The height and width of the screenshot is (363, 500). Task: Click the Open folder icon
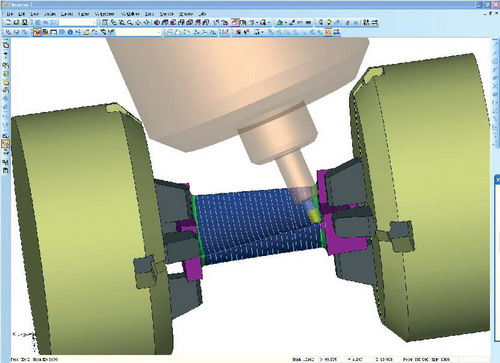(x=16, y=22)
